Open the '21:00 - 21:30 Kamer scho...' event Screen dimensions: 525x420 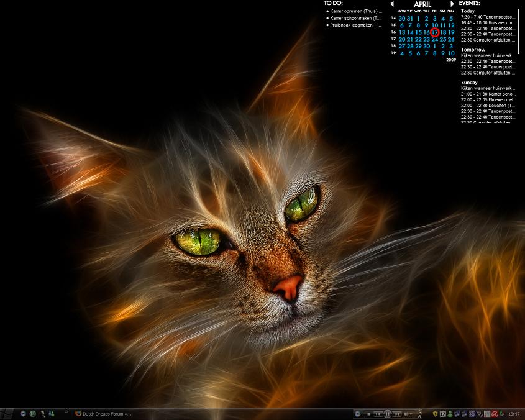(x=488, y=94)
